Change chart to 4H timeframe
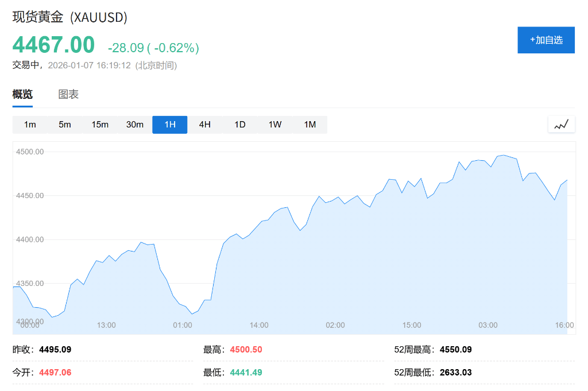The image size is (588, 391). tap(204, 125)
